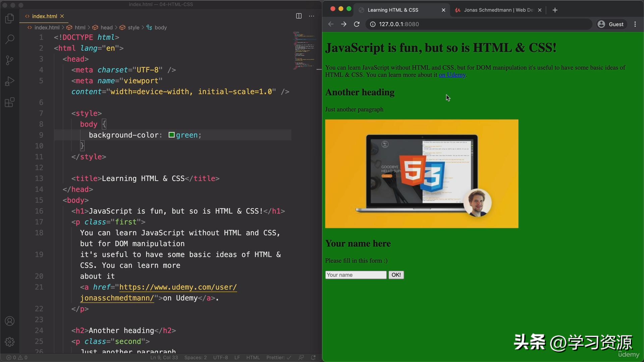Split the editor using the split icon
The width and height of the screenshot is (644, 362).
299,16
